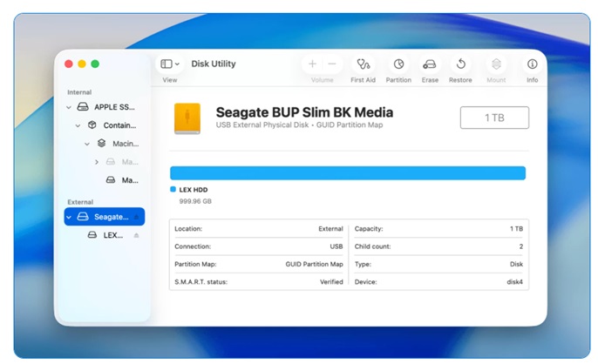Image resolution: width=598 pixels, height=364 pixels.
Task: Run First Aid on the disk
Action: (x=363, y=64)
